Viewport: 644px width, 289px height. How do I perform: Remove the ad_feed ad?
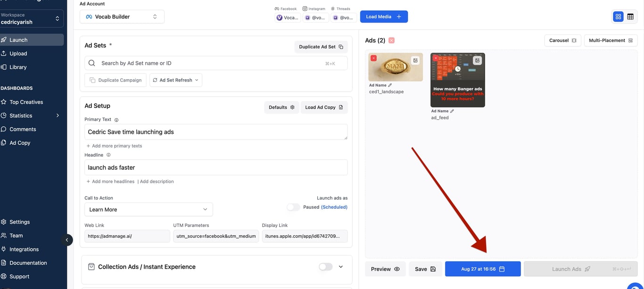[436, 58]
